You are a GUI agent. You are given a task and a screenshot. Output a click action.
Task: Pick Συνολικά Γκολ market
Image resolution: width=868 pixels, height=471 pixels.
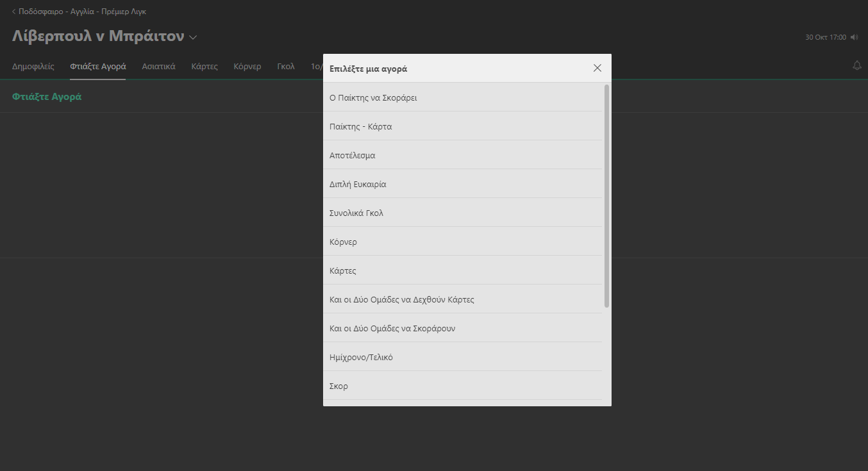[462, 213]
